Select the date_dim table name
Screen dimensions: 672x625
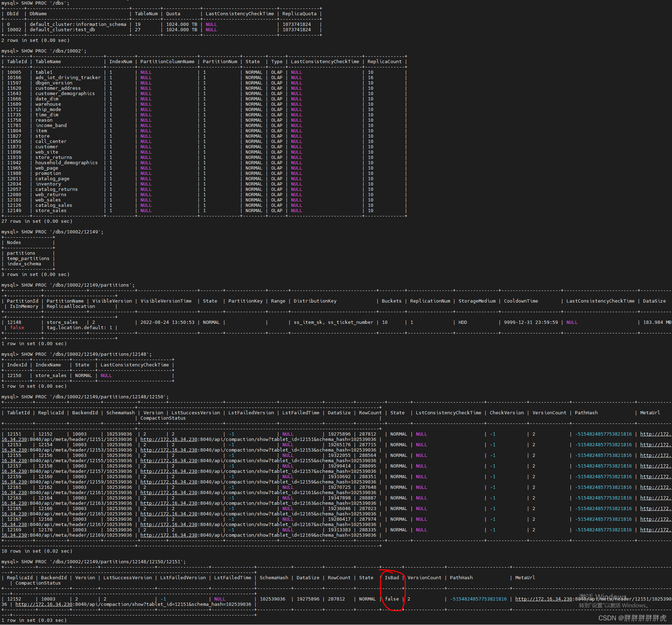pos(47,99)
